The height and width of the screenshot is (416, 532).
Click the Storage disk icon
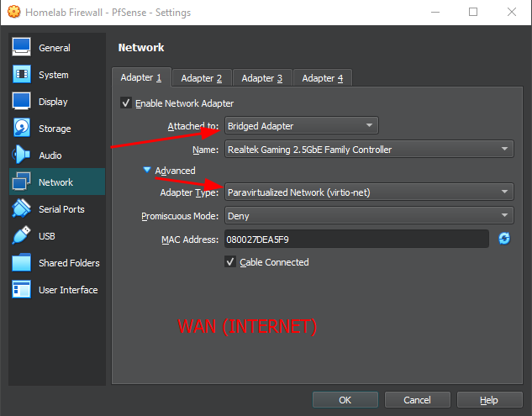click(21, 128)
